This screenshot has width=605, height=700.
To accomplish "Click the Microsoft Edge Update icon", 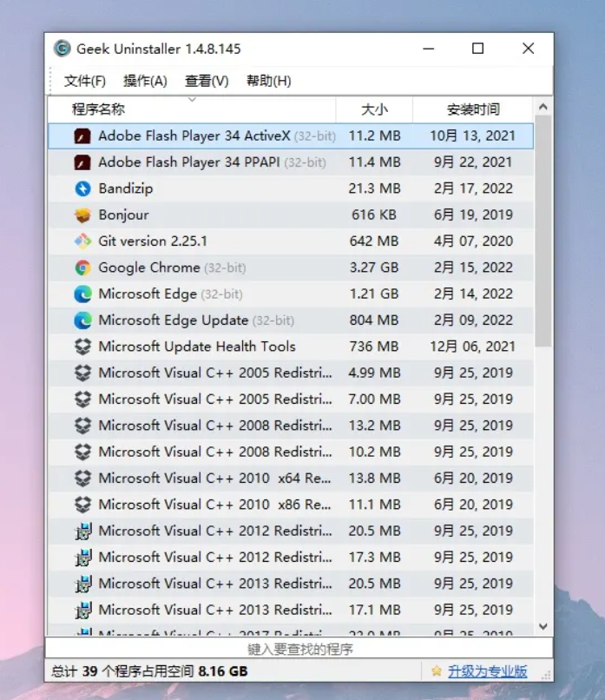I will (x=82, y=320).
